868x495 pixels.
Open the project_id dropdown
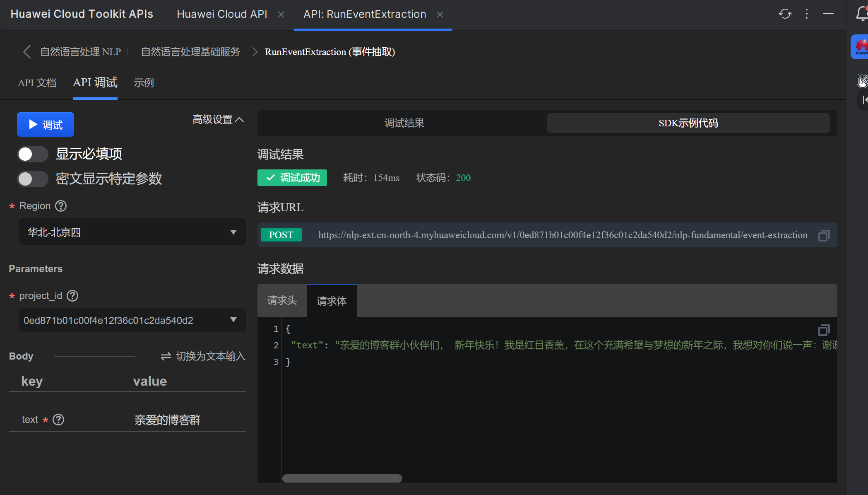(x=132, y=320)
